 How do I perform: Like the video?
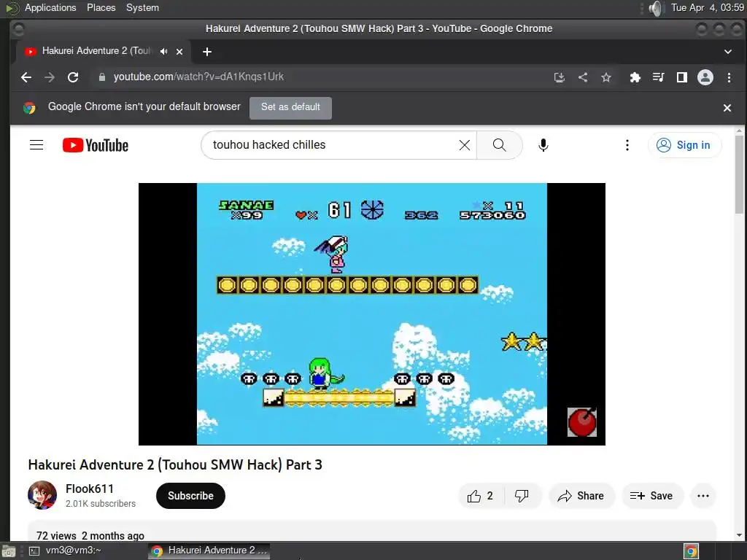coord(480,496)
